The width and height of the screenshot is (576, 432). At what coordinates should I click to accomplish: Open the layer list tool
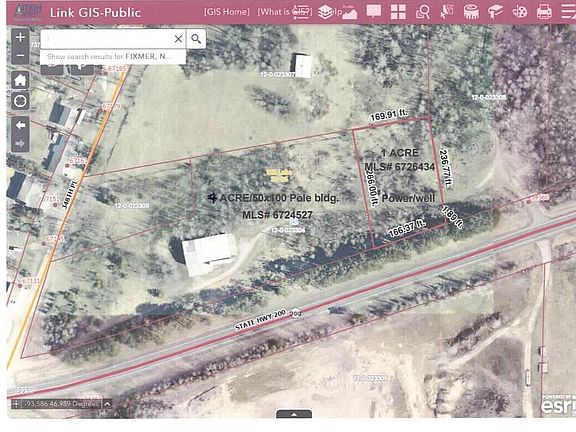pyautogui.click(x=325, y=12)
